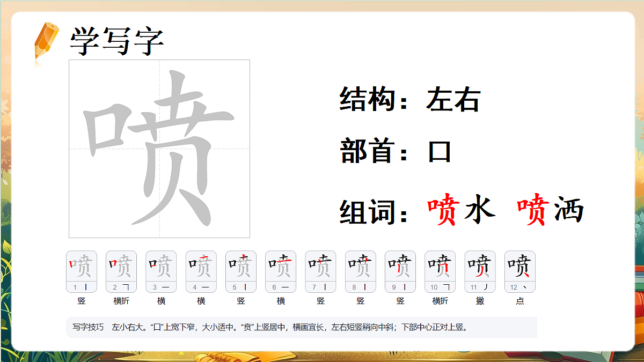Click the 写字技巧 label
Viewport: 644px width, 362px height.
(88, 327)
